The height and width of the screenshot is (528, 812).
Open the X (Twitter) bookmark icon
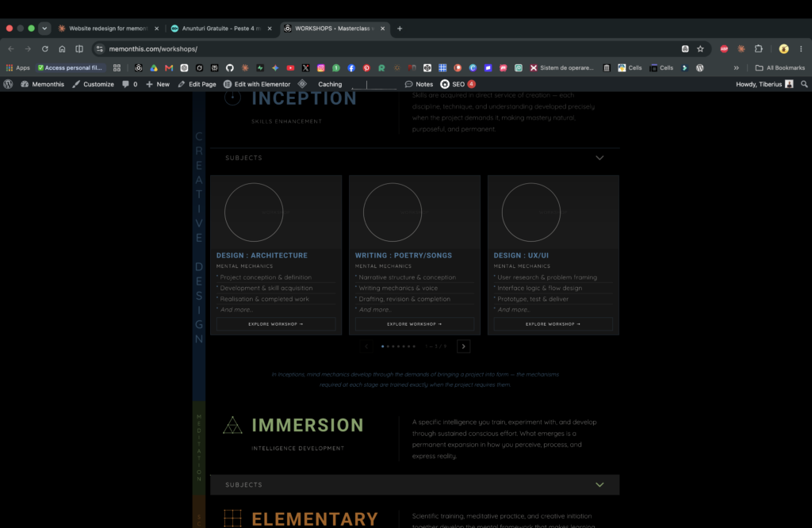305,68
